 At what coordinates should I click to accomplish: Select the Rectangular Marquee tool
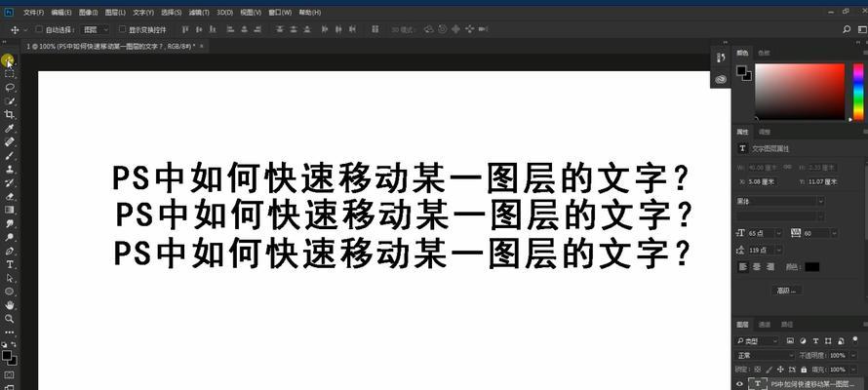(x=10, y=73)
